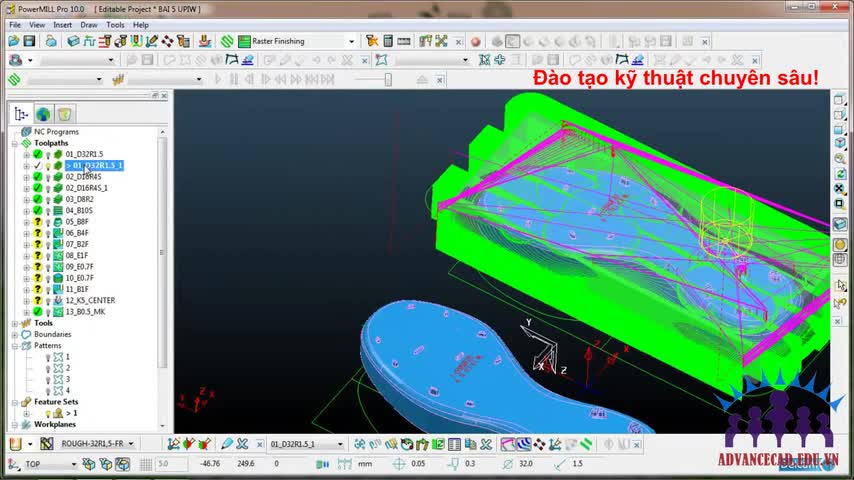
Task: Click the explorer pane vertical scrollbar
Action: [x=162, y=252]
